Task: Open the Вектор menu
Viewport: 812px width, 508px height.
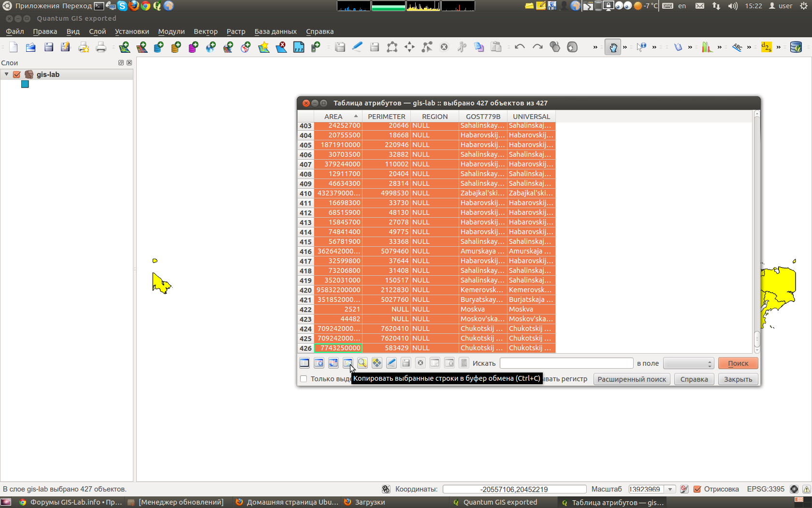Action: coord(205,31)
